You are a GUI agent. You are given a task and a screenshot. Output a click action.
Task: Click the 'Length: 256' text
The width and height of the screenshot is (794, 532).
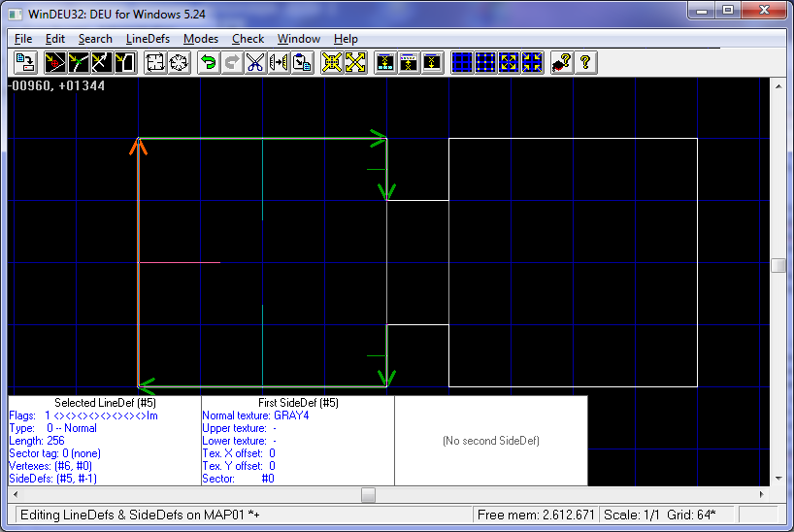tap(37, 441)
